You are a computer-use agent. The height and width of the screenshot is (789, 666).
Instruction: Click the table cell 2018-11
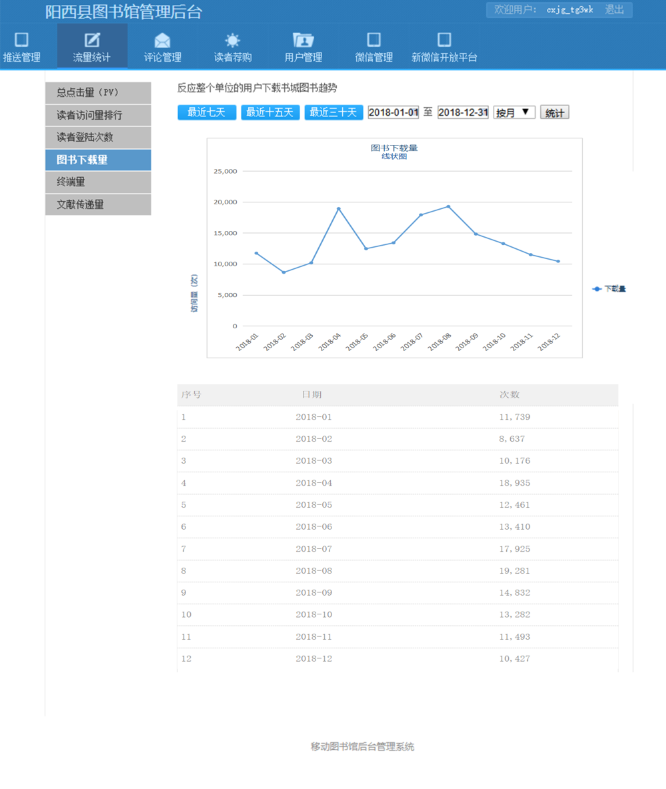pos(313,637)
